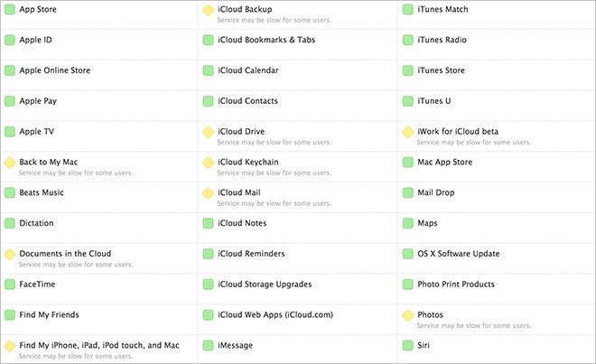
Task: Click the iCloud Storage Upgrades entry
Action: click(x=265, y=285)
